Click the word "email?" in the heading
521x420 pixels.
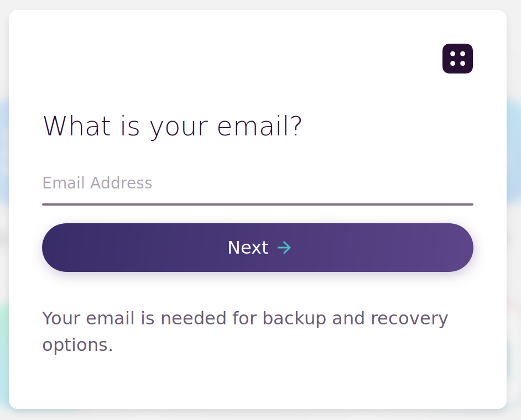259,126
